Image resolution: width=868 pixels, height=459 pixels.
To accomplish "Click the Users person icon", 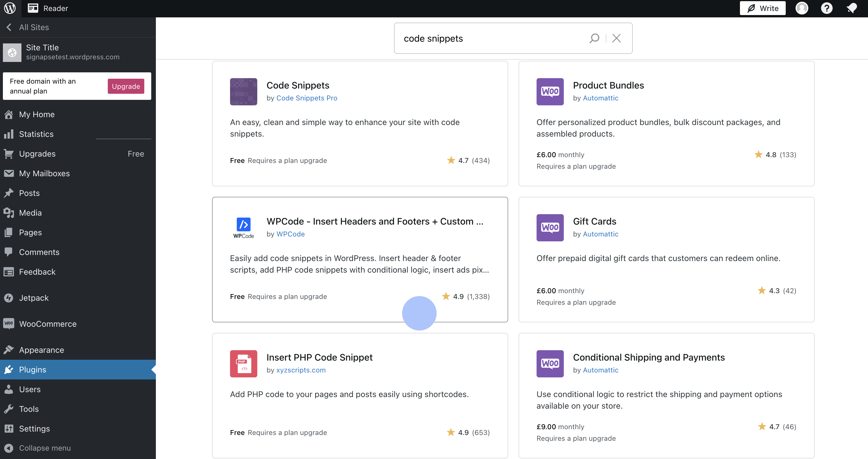I will [9, 389].
